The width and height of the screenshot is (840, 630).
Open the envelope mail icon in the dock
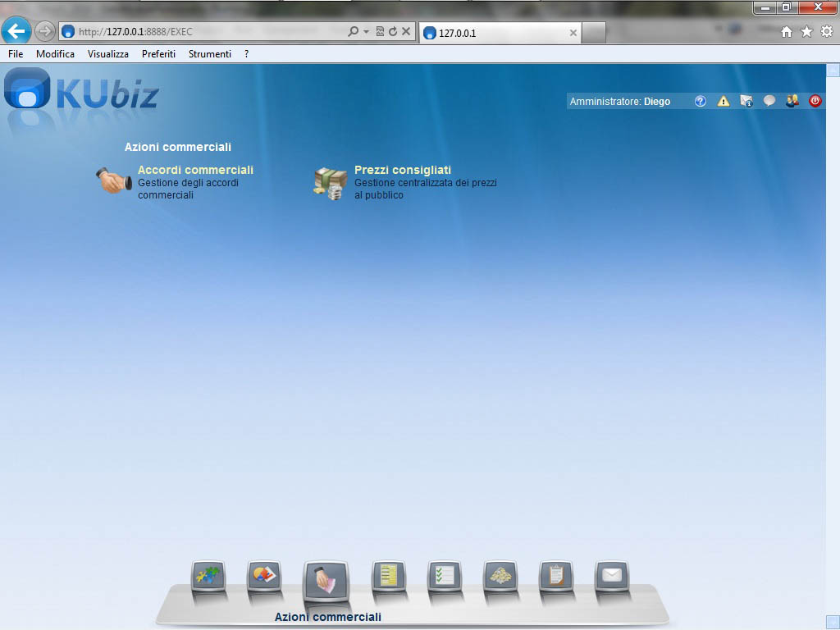[612, 577]
